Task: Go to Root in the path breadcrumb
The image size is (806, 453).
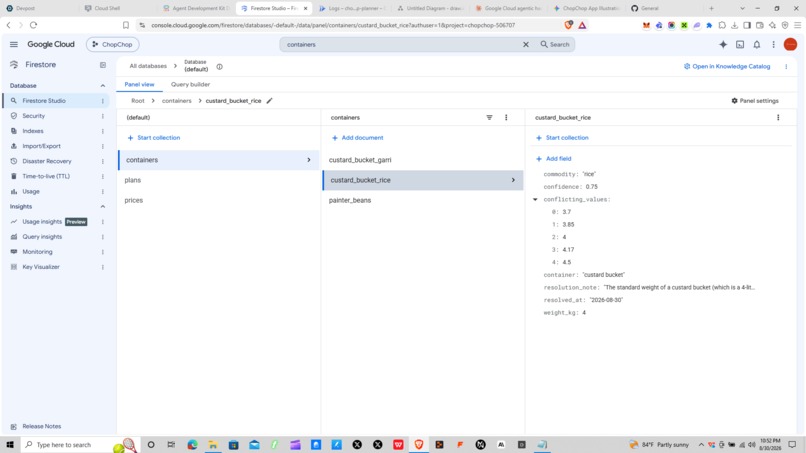Action: [x=138, y=101]
